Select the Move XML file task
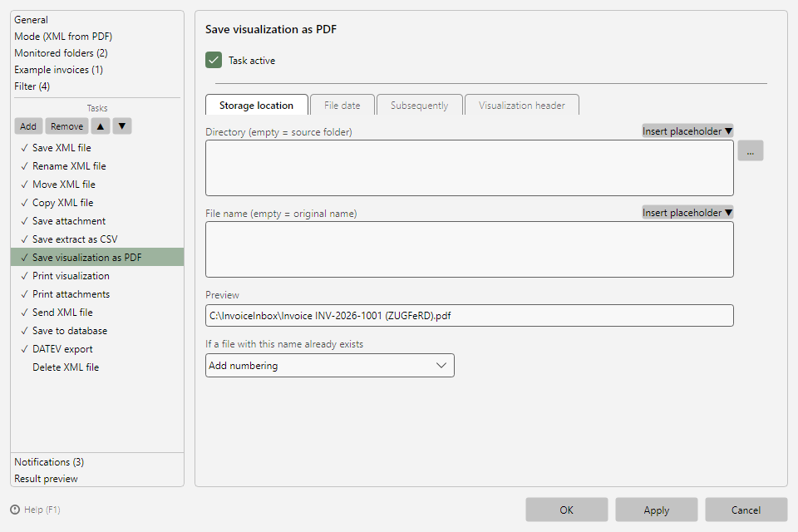The image size is (798, 532). pyautogui.click(x=97, y=185)
